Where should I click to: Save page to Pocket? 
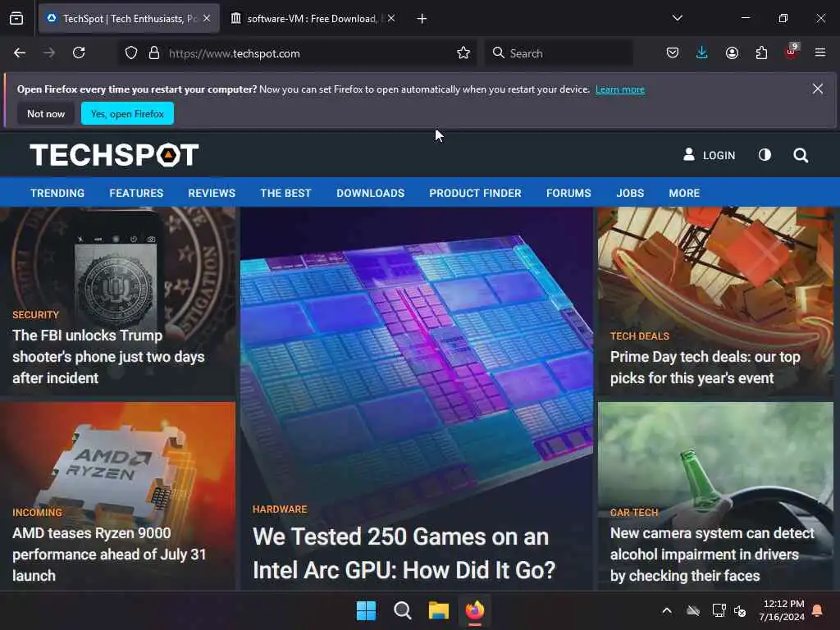(673, 53)
